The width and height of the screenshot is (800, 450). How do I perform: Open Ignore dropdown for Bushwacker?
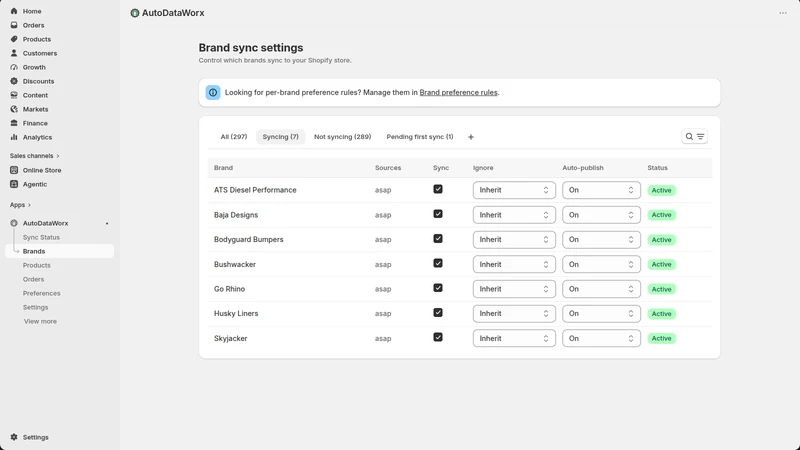pos(514,264)
